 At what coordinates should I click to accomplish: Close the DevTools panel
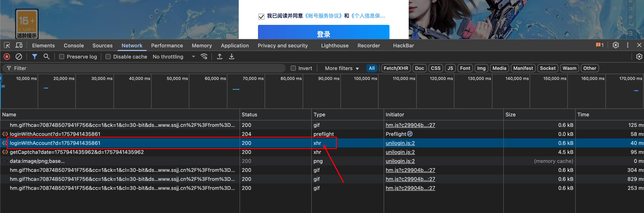639,45
